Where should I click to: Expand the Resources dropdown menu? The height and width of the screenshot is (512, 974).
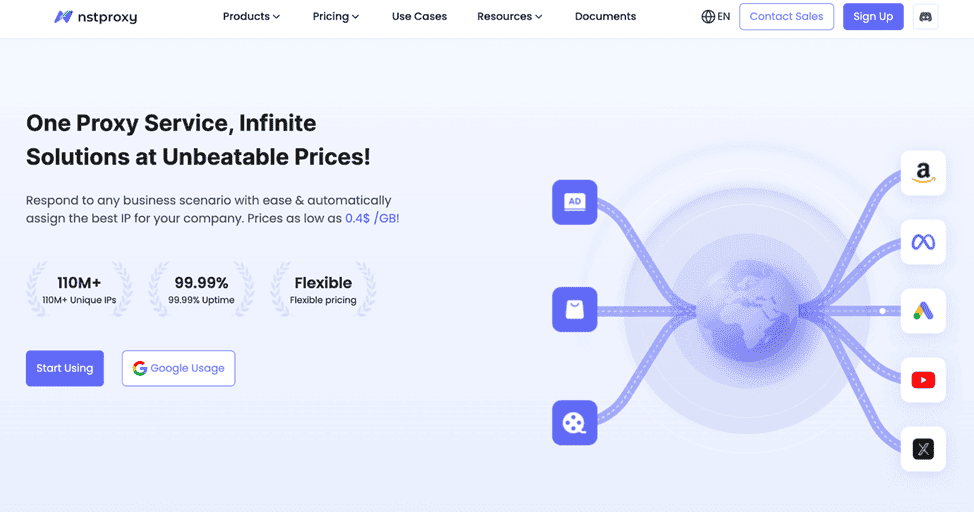[509, 17]
